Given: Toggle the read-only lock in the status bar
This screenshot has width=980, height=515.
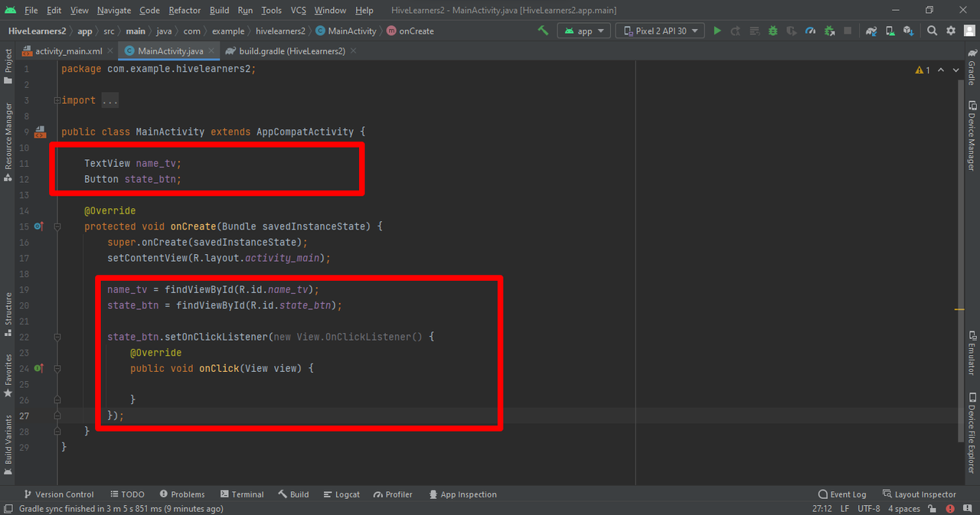Looking at the screenshot, I should click(932, 509).
